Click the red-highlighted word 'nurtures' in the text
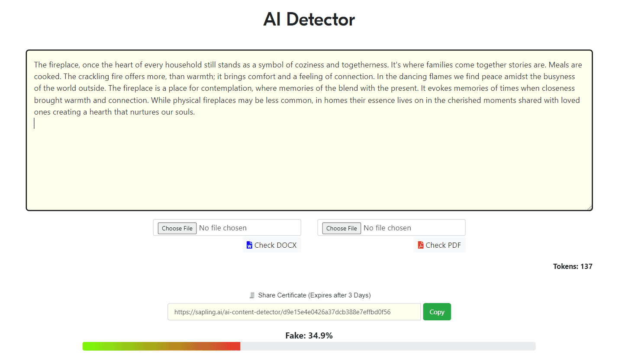 coord(144,112)
